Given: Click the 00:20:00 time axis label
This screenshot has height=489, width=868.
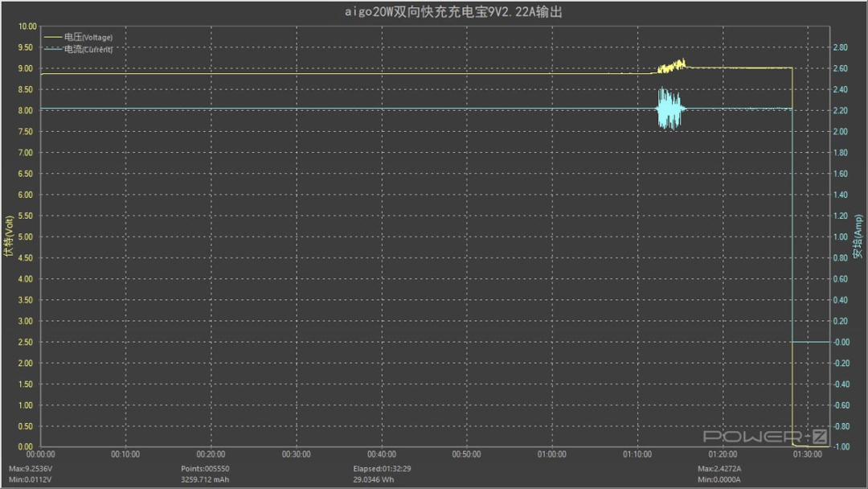Looking at the screenshot, I should (x=211, y=454).
